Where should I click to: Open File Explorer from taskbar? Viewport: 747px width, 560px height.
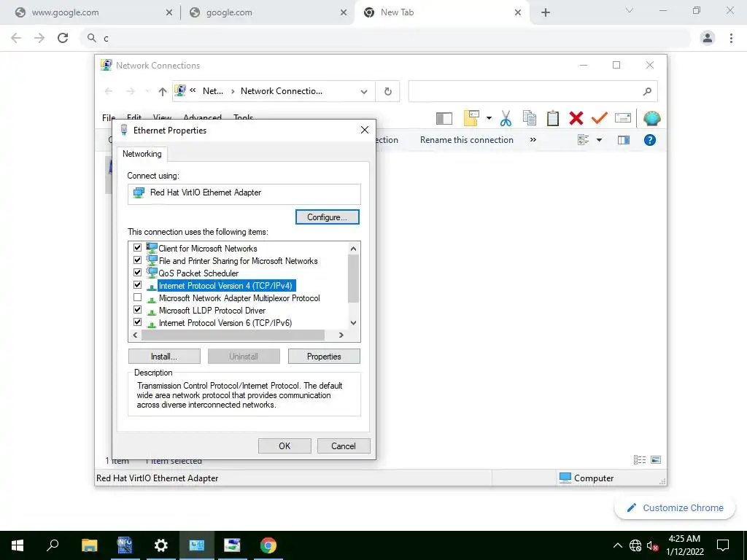[89, 545]
